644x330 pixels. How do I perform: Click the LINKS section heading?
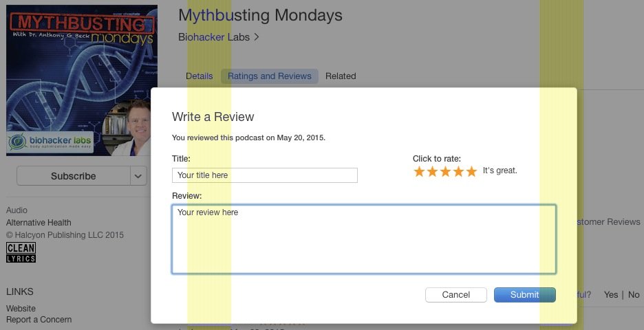click(20, 291)
